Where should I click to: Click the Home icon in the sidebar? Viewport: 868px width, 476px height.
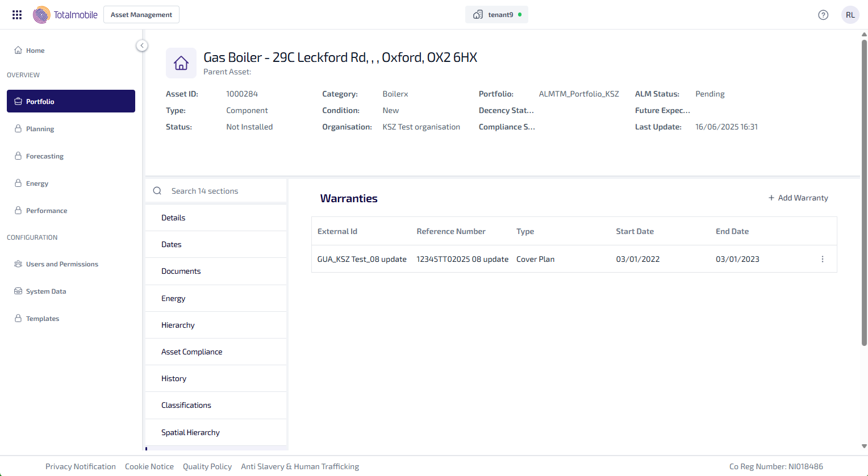18,51
